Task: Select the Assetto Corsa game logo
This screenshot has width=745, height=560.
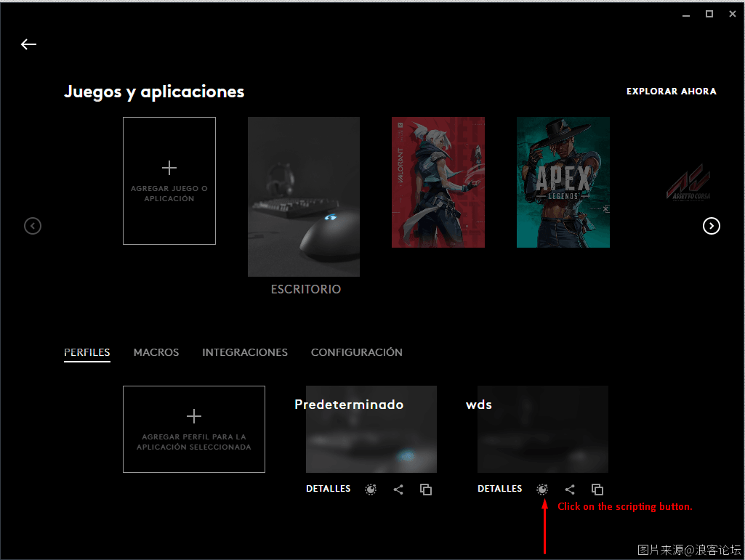Action: (x=688, y=182)
